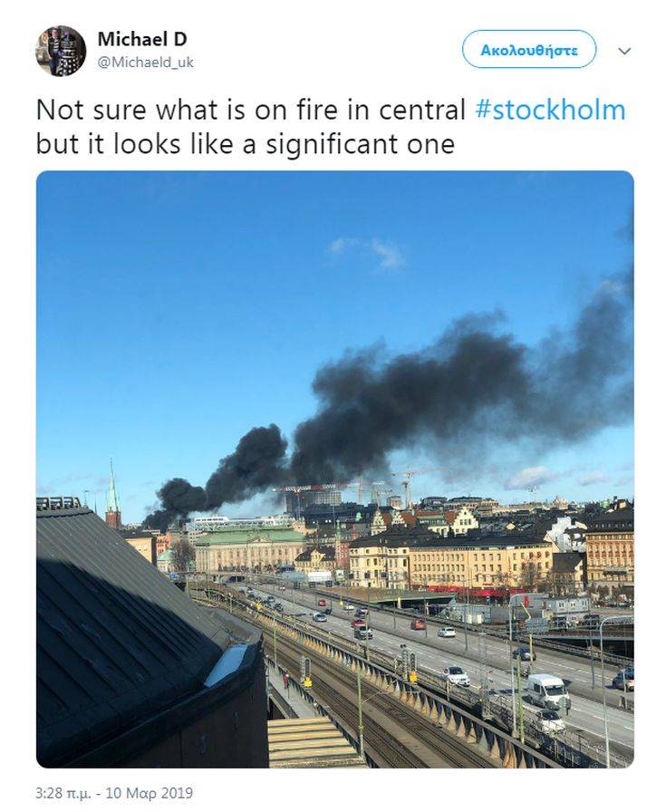Open the Michael D display name link

point(140,40)
